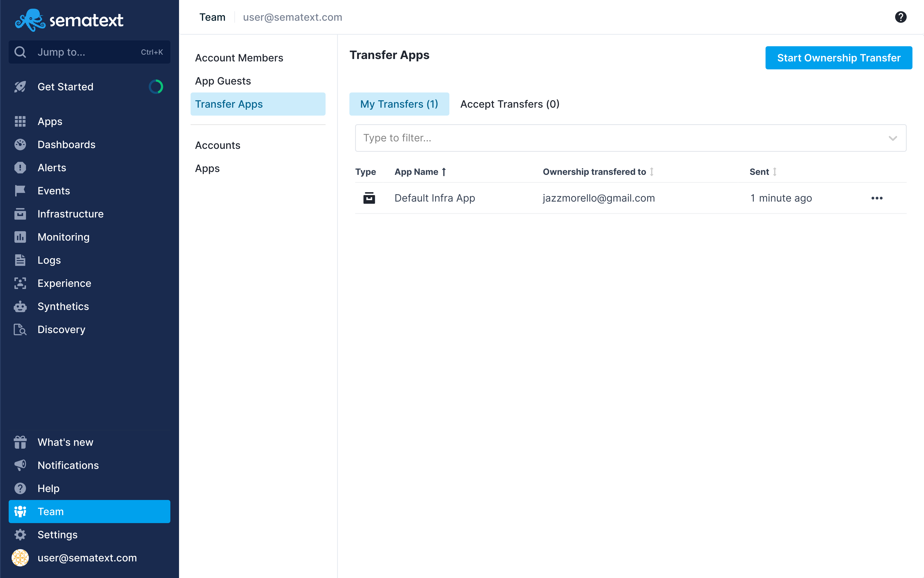Click the Events flag icon

click(x=20, y=191)
